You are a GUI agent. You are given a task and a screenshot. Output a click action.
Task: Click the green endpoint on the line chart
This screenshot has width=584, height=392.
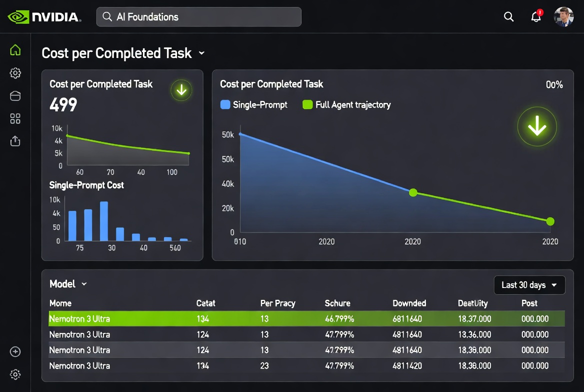click(x=550, y=221)
